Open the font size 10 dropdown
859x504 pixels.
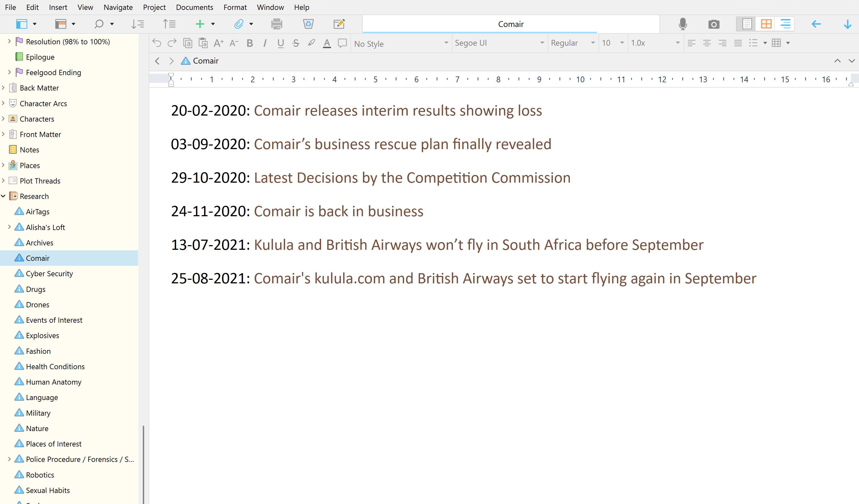tap(613, 43)
